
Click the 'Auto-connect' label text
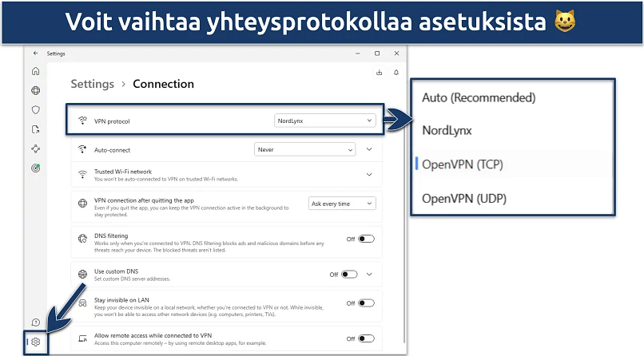[112, 150]
